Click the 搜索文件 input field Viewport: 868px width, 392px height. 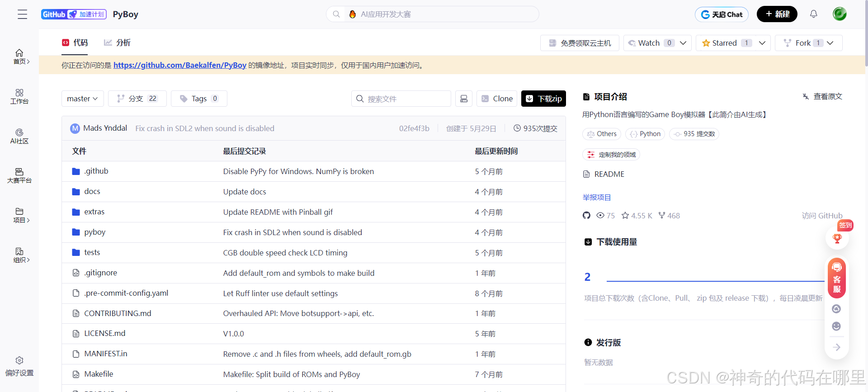[x=401, y=99]
